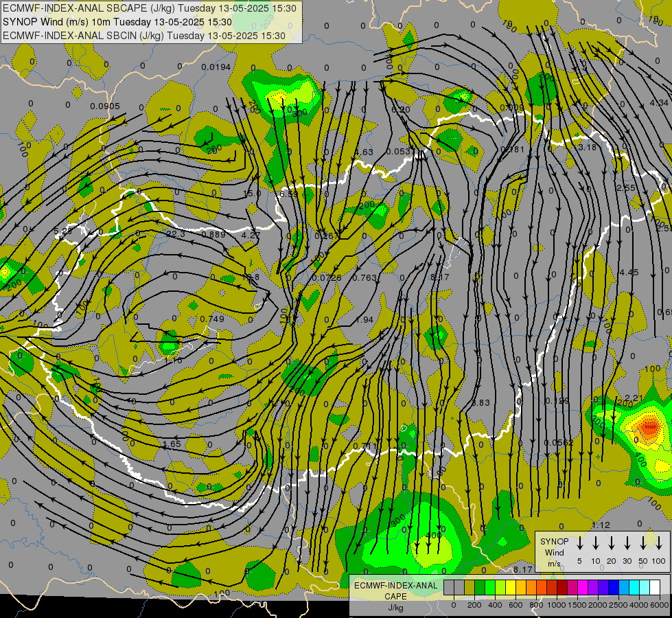The height and width of the screenshot is (618, 672).
Task: Click the '1000' tick label on the CAPE scale
Action: click(x=556, y=605)
